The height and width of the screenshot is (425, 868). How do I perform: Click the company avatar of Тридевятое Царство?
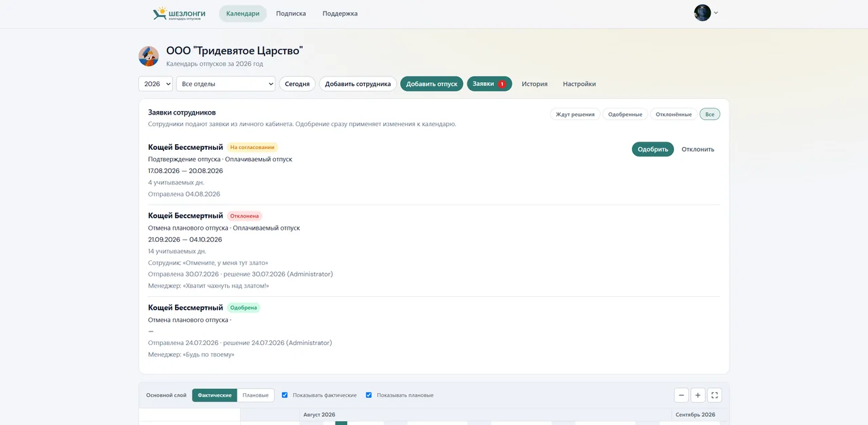click(x=149, y=56)
